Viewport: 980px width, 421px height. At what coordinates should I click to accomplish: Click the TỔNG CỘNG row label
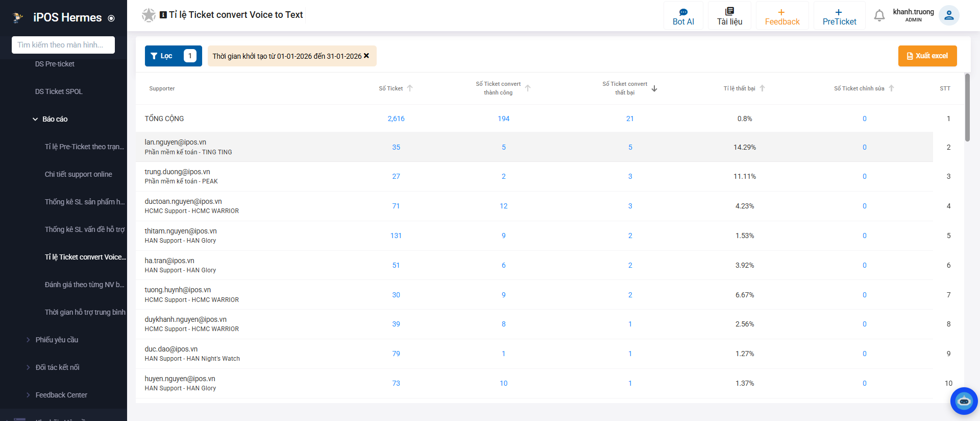(x=164, y=119)
